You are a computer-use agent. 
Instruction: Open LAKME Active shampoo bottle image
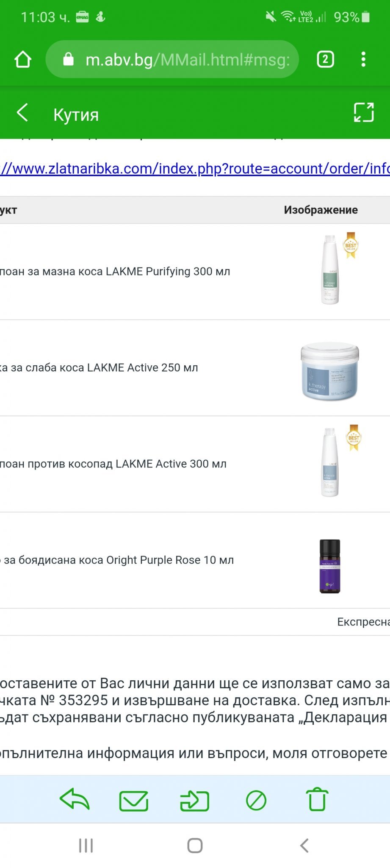coord(330,463)
